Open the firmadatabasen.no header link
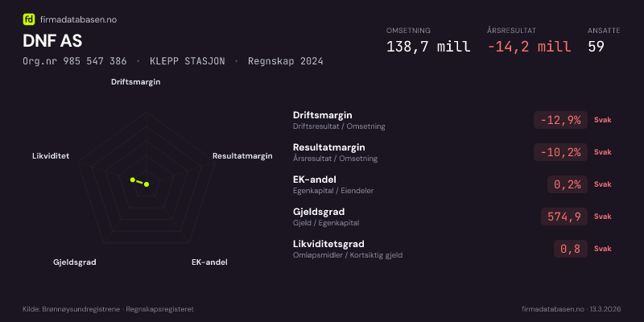Screen dimensions: 644x322 [x=78, y=19]
